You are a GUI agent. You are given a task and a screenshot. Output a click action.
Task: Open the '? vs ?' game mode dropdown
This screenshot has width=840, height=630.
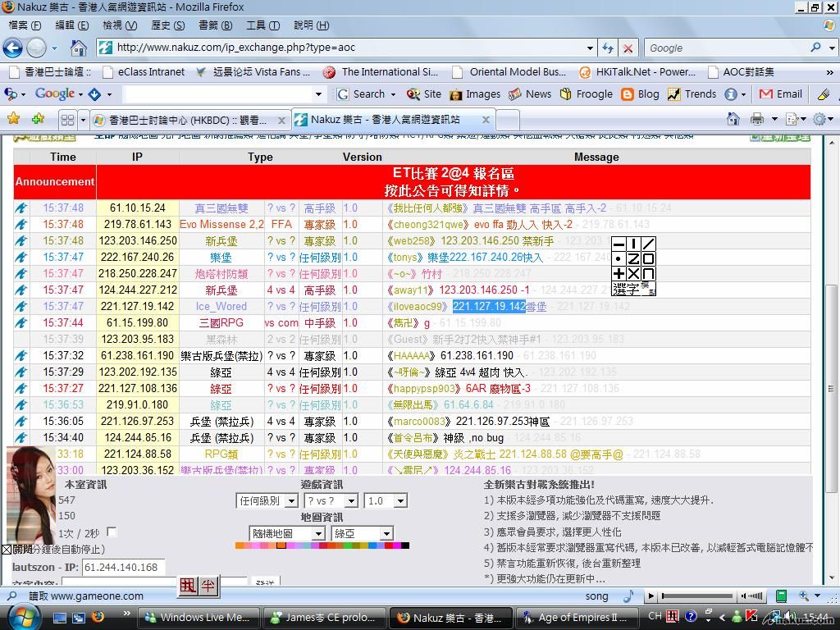[x=331, y=500]
